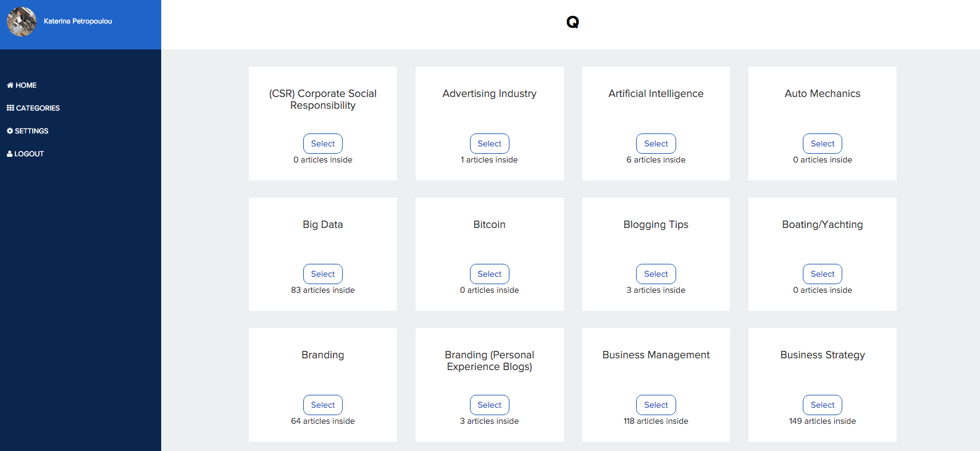
Task: Click Katerina Petropoulou username text
Action: pyautogui.click(x=78, y=21)
